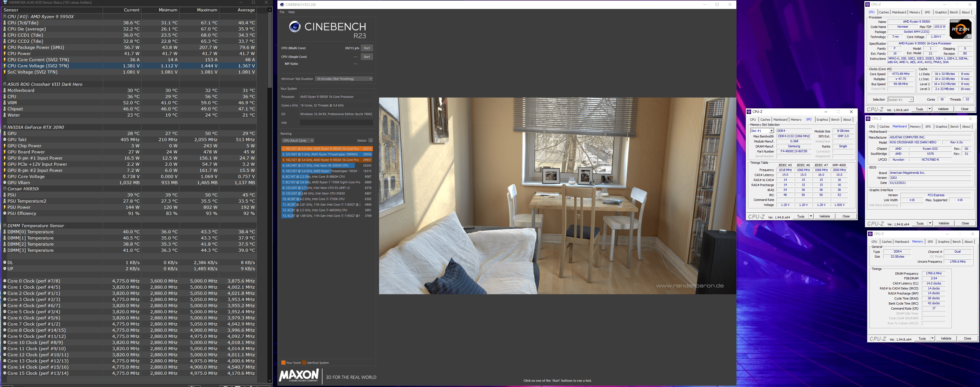Open the CPU (Multi Core) ranking dropdown

point(298,141)
